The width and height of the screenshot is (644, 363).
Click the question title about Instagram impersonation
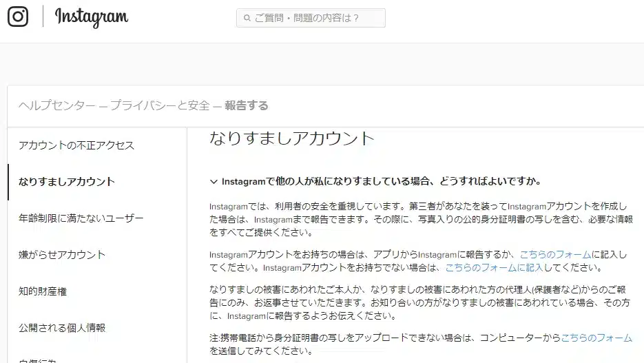[381, 182]
